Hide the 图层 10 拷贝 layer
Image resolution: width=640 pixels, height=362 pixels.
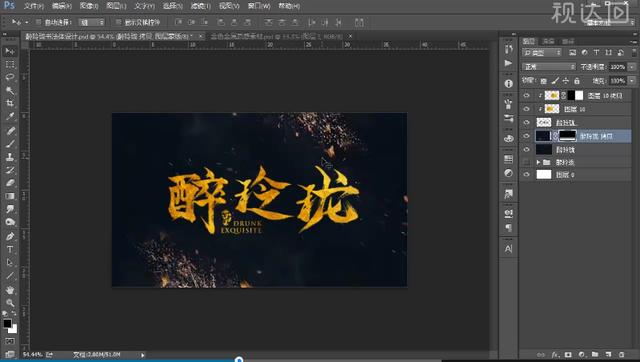pyautogui.click(x=527, y=95)
